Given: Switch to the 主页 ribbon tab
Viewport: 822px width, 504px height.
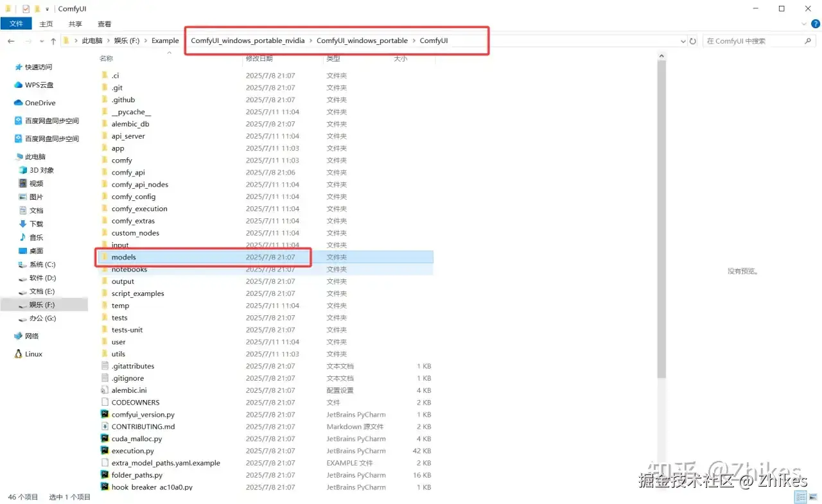Looking at the screenshot, I should tap(46, 24).
